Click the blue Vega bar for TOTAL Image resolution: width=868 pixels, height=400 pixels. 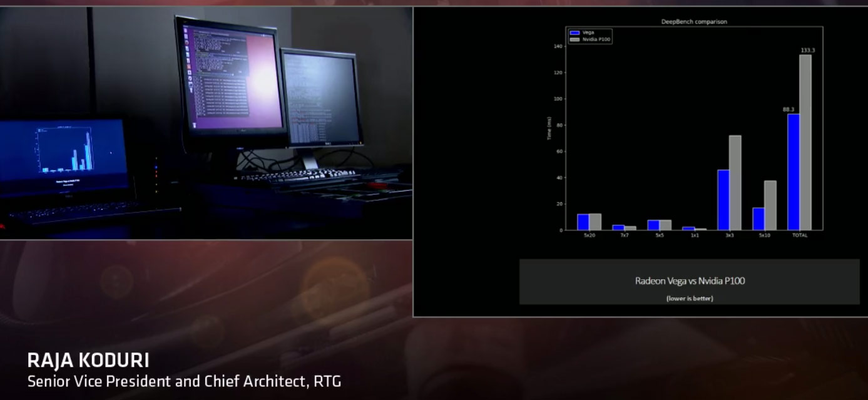click(794, 172)
